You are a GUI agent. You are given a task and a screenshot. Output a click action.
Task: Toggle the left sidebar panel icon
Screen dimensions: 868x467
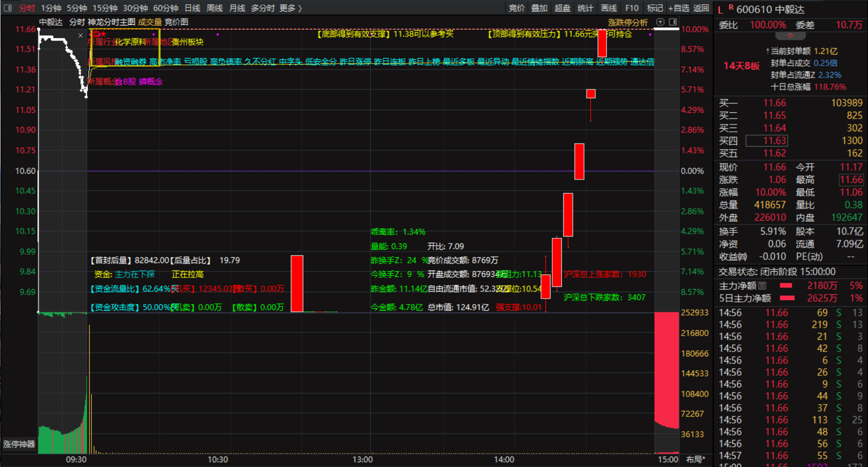point(8,8)
